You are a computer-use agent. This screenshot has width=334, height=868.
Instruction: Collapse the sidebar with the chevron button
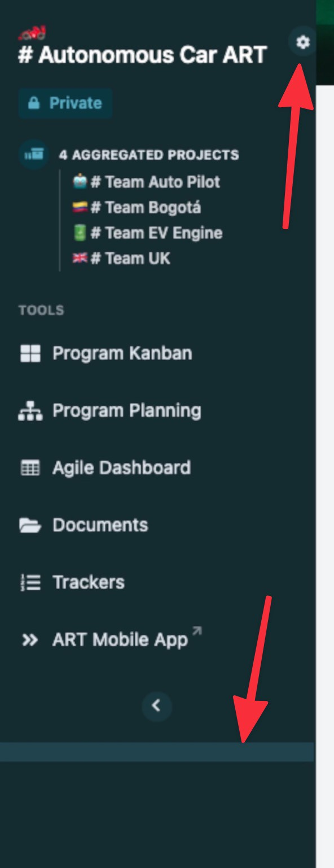(157, 705)
